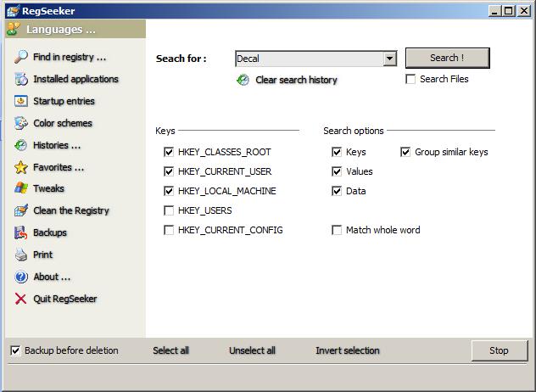This screenshot has width=536, height=392.
Task: Toggle the Data search option
Action: tap(337, 191)
